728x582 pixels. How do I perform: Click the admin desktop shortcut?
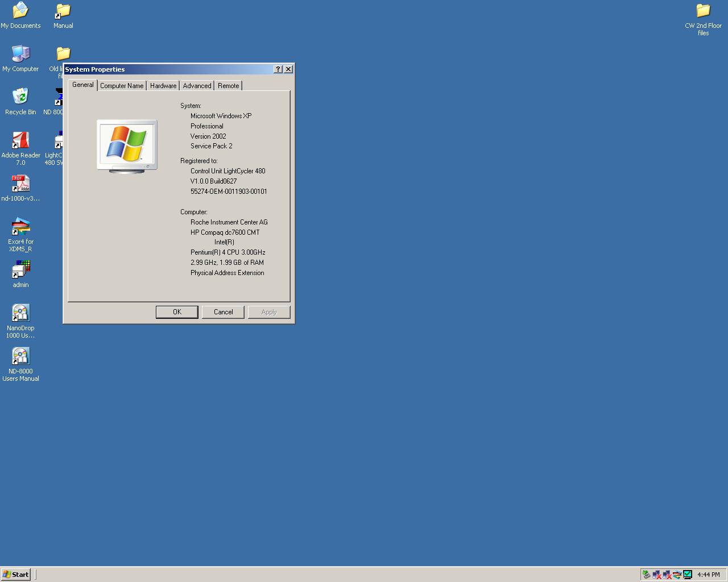pyautogui.click(x=20, y=271)
